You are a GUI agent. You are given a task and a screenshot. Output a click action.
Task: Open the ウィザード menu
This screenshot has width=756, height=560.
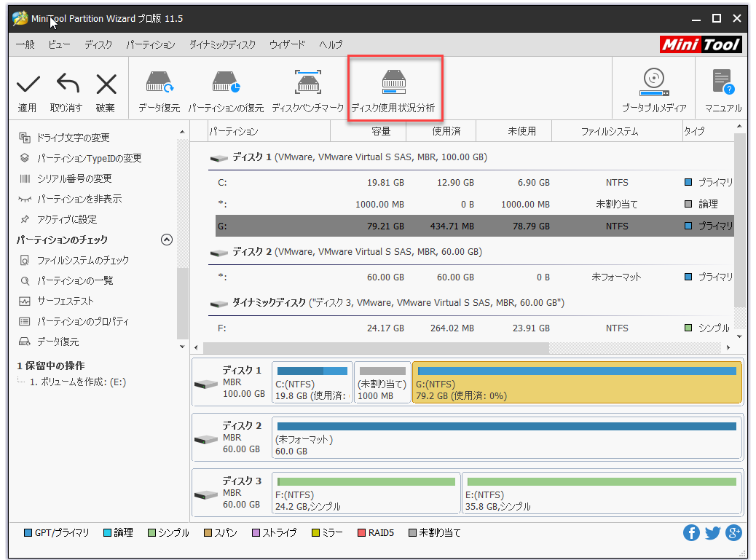pyautogui.click(x=287, y=45)
